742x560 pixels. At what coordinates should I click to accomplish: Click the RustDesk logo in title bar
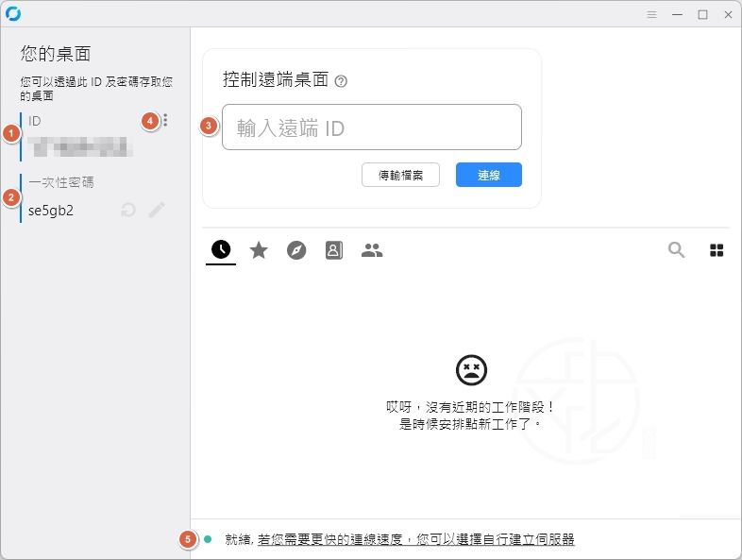click(x=13, y=14)
